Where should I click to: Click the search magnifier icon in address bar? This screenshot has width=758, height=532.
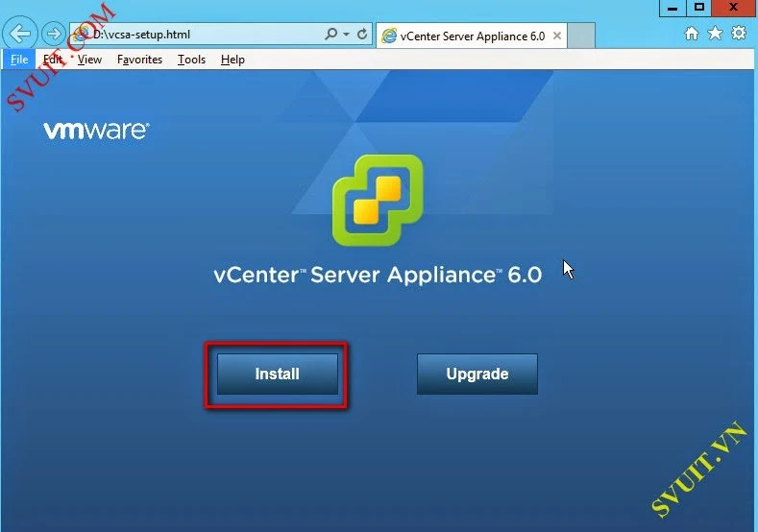click(x=331, y=34)
